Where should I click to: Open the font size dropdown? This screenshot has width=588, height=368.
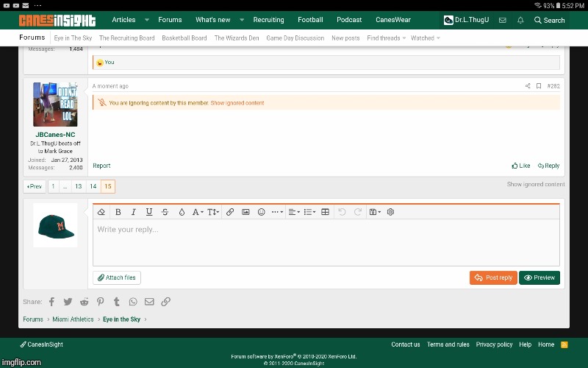tap(213, 212)
